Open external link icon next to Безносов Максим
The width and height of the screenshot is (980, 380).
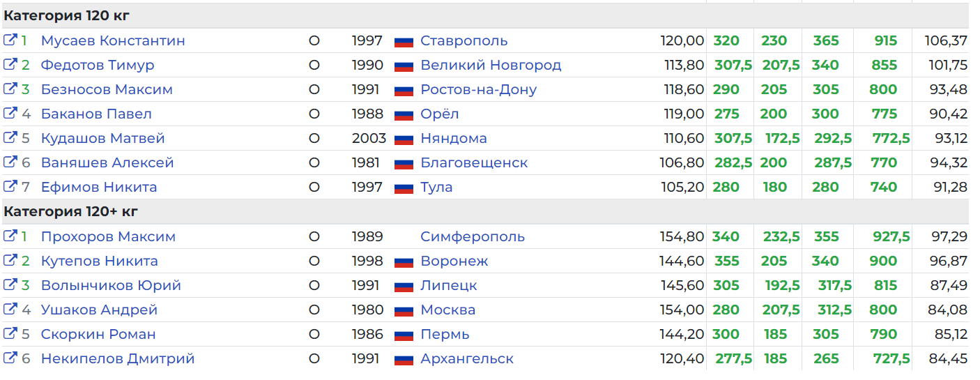pyautogui.click(x=10, y=89)
